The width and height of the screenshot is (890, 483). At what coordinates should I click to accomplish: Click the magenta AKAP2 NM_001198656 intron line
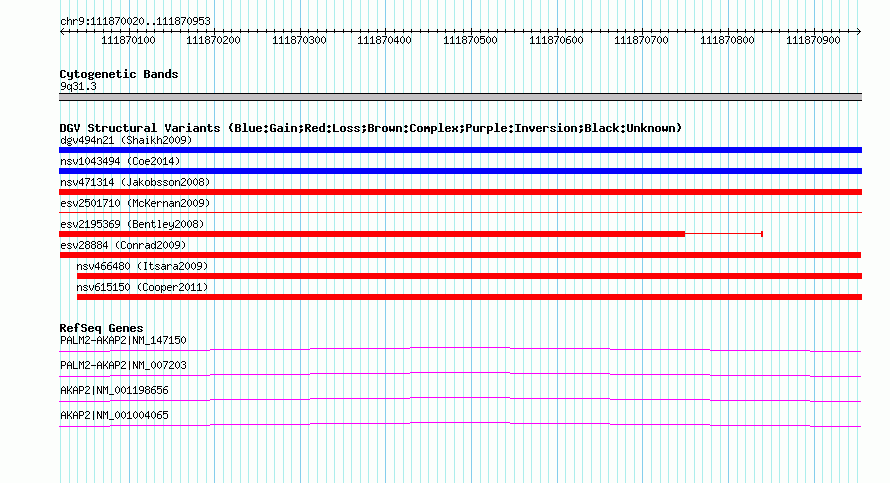click(460, 400)
